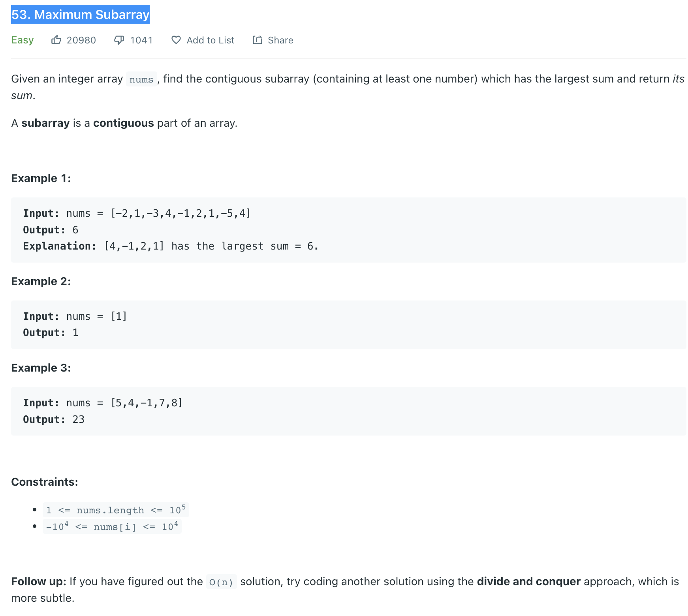Click the O(n) code snippet
Image resolution: width=688 pixels, height=616 pixels.
point(221,582)
